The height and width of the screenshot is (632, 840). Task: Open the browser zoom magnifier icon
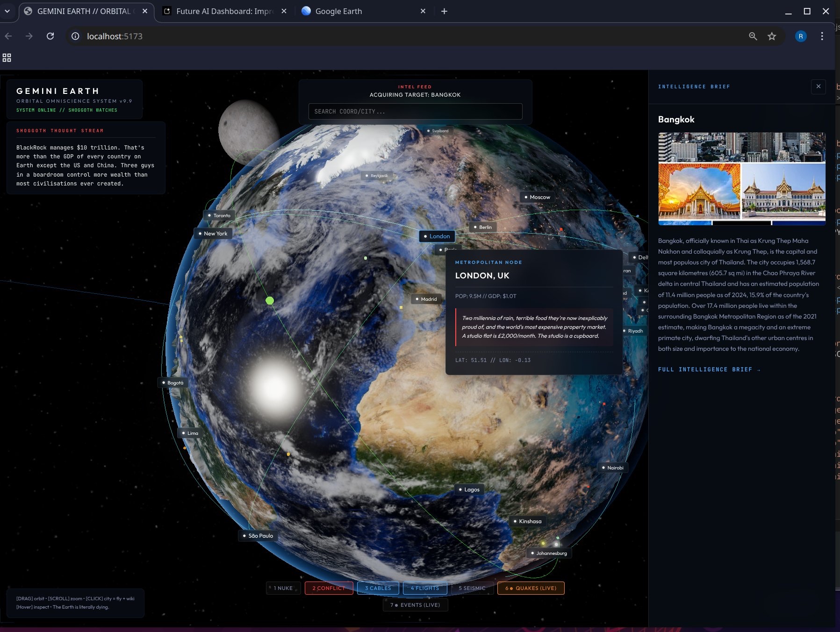pos(753,36)
